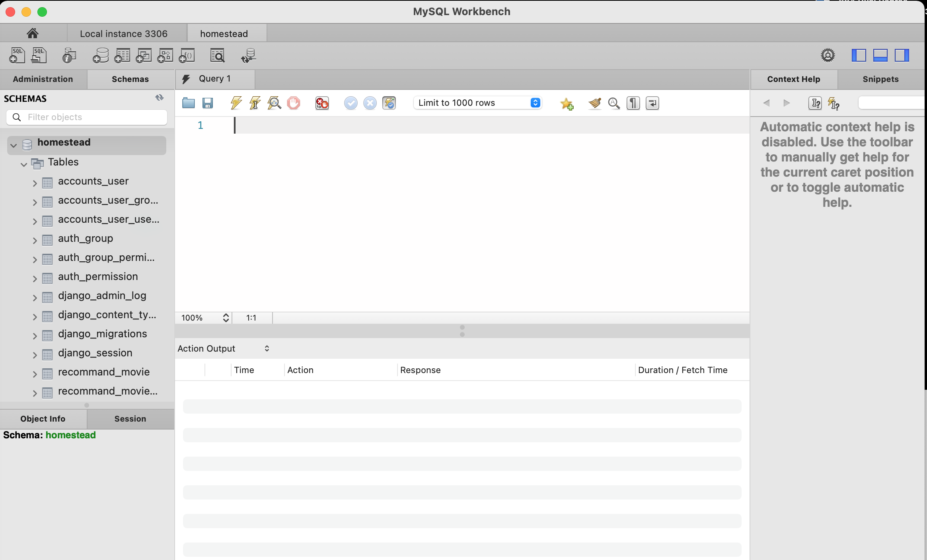Click the commit transaction checkmark icon

pyautogui.click(x=351, y=103)
